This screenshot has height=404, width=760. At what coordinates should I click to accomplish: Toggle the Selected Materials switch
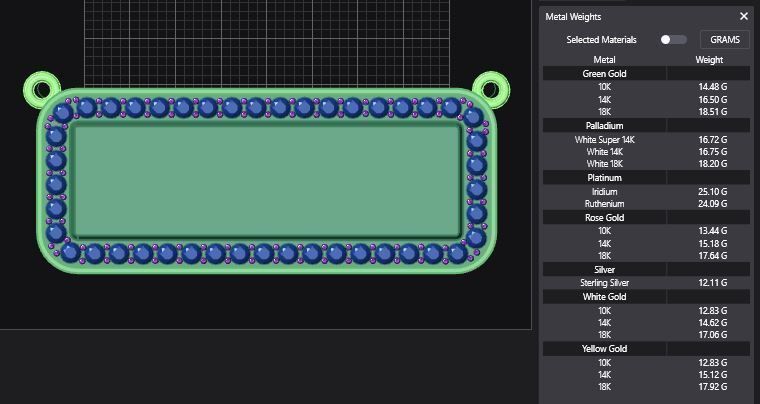[673, 40]
